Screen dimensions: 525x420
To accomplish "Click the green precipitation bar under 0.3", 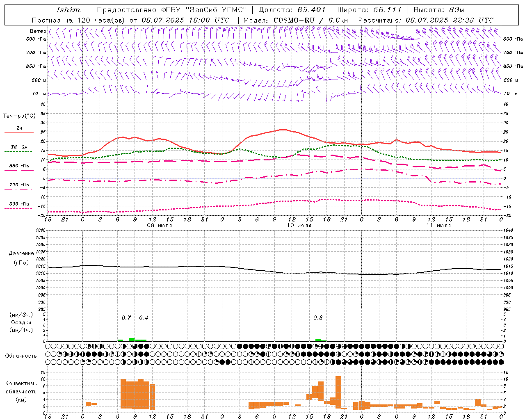I will (x=318, y=340).
